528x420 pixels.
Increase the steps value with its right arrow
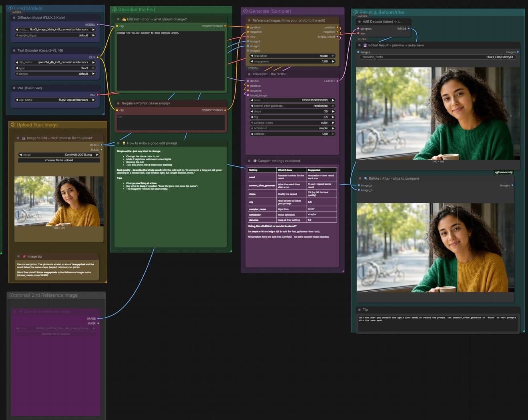[x=333, y=112]
